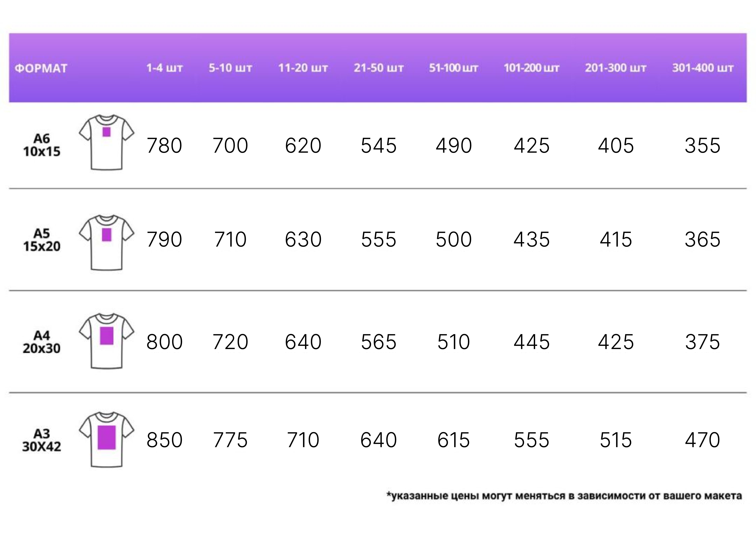Select price 850 in the A3 row

point(164,440)
